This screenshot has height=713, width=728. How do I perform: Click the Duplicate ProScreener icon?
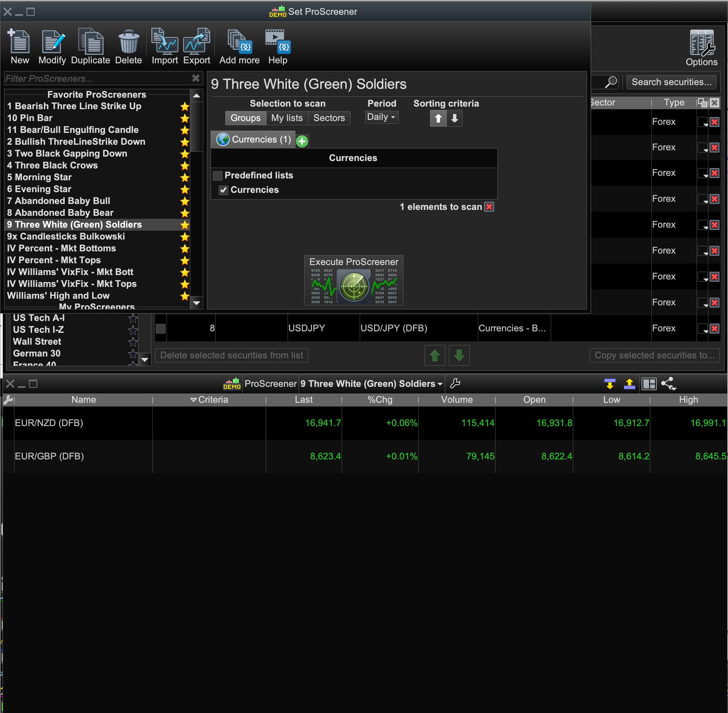(x=91, y=42)
